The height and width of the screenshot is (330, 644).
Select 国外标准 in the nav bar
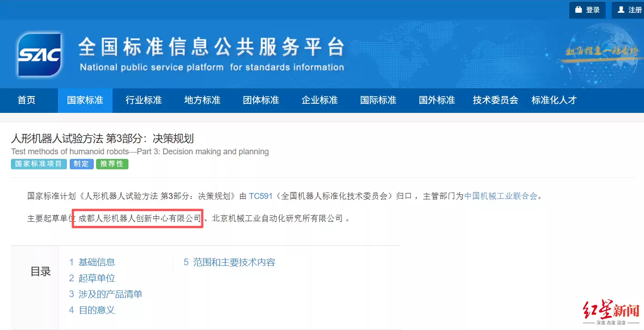pos(437,100)
